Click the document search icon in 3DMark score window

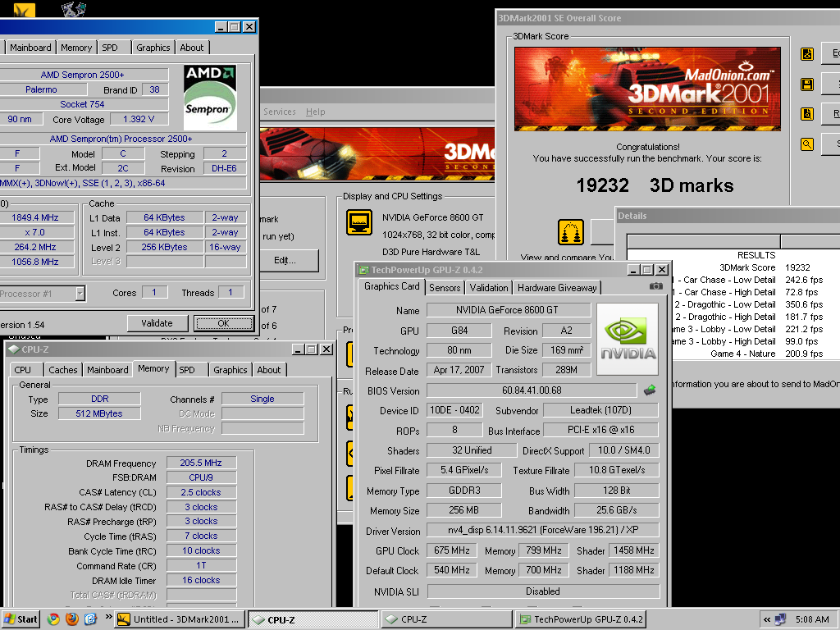pos(807,114)
